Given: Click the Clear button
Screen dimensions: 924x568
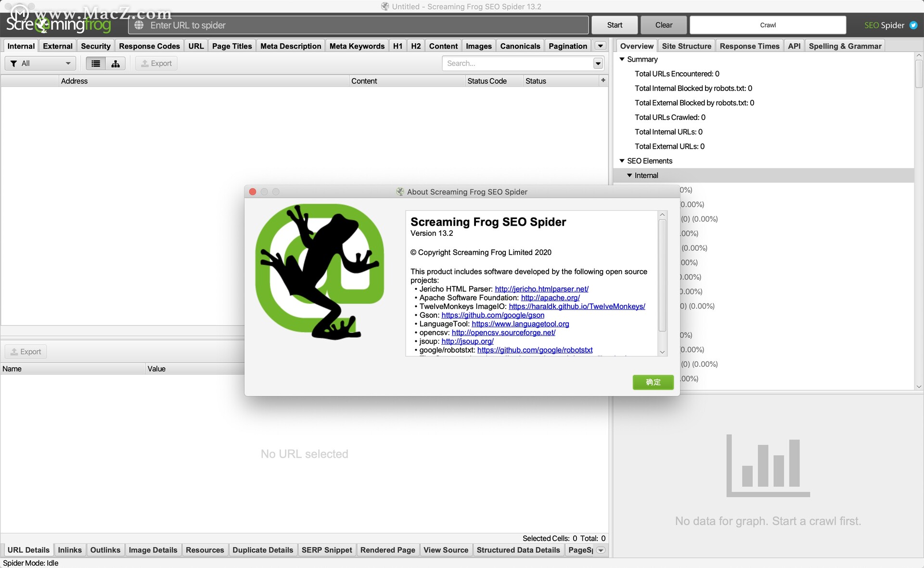Looking at the screenshot, I should (664, 25).
